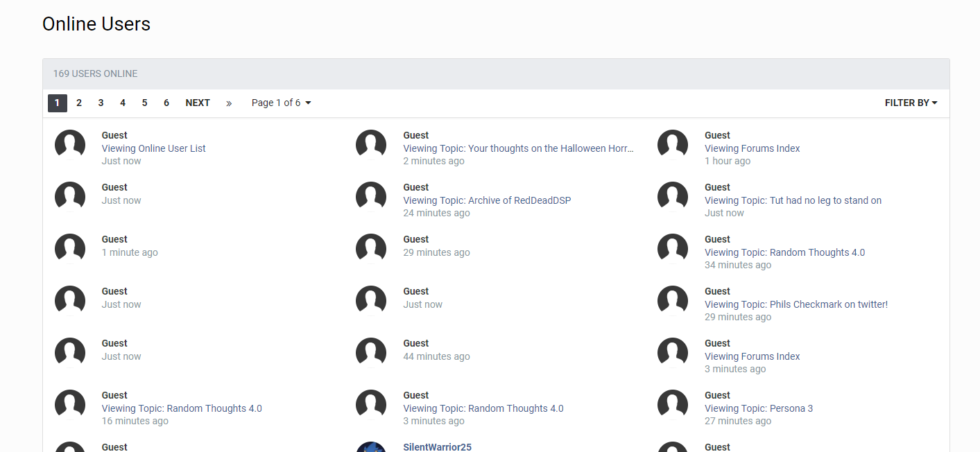
Task: Open avatar beside Tut had no leg topic
Action: tap(673, 196)
